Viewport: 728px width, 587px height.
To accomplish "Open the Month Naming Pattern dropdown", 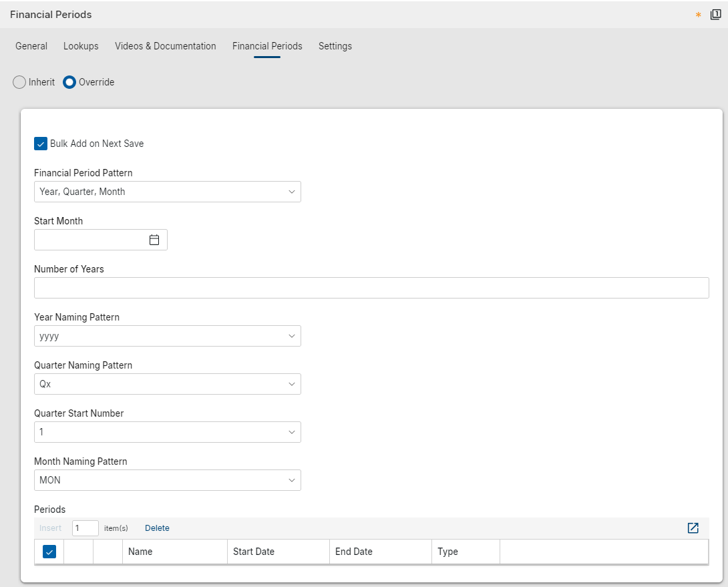I will pyautogui.click(x=167, y=480).
